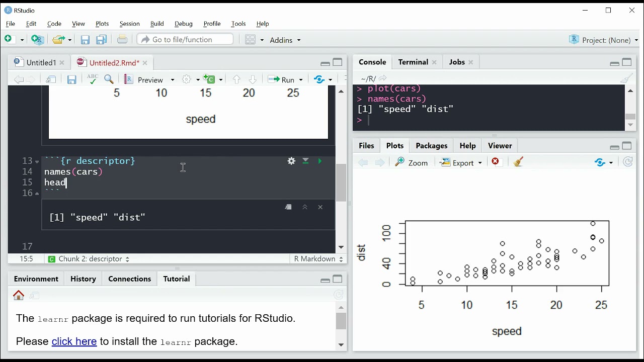Open the plot Export dropdown
This screenshot has height=362, width=644.
tap(461, 162)
